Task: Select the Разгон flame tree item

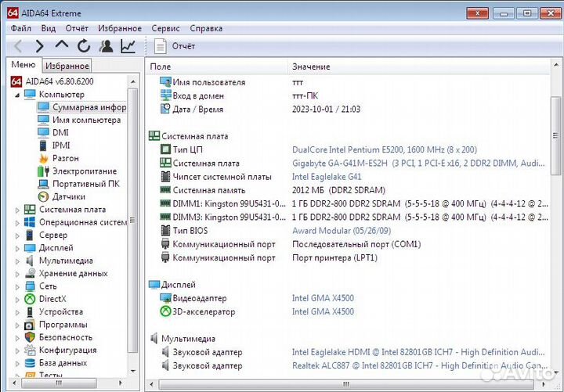Action: tap(65, 158)
